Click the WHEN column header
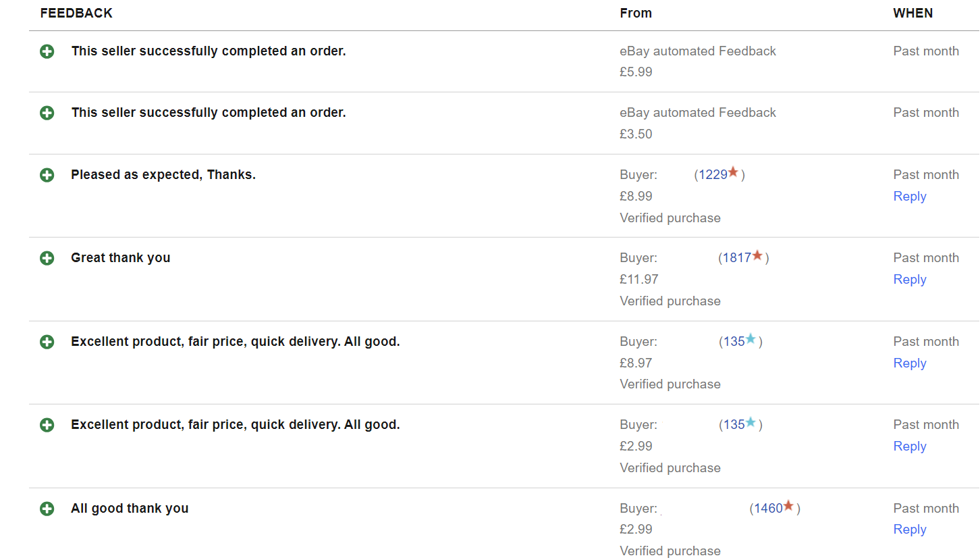This screenshot has width=980, height=560. [x=913, y=14]
